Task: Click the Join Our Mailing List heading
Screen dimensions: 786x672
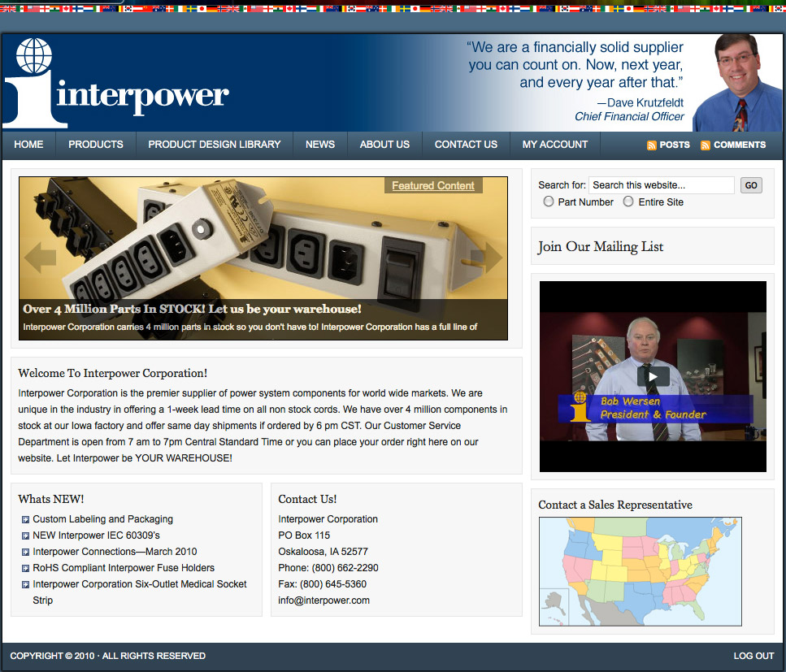Action: [x=600, y=246]
